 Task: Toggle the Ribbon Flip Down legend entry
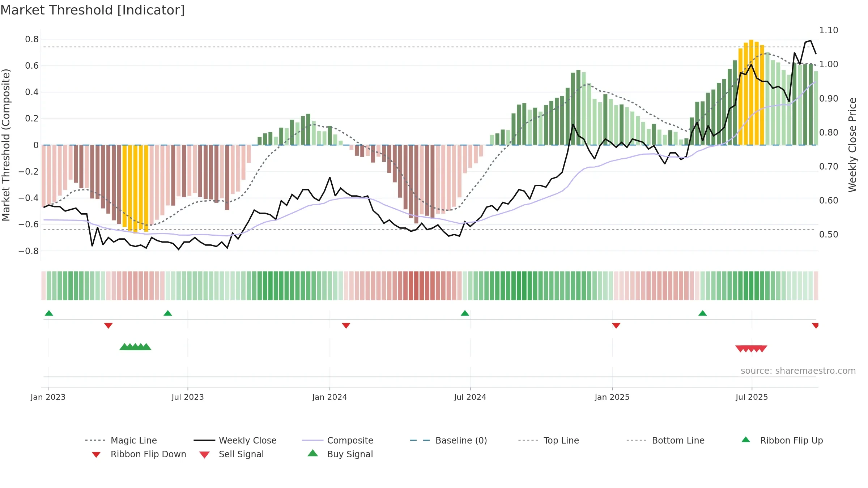(x=139, y=454)
